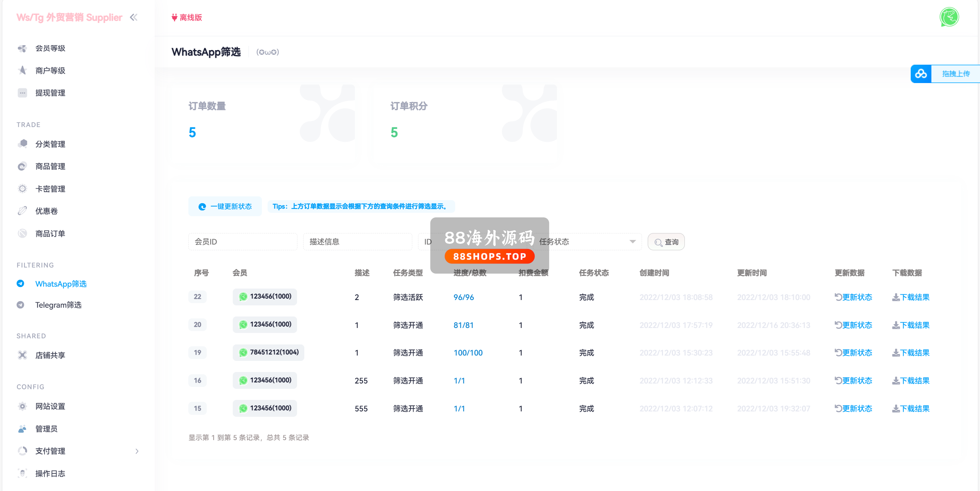
Task: Click progress link 100/100
Action: pyautogui.click(x=468, y=353)
